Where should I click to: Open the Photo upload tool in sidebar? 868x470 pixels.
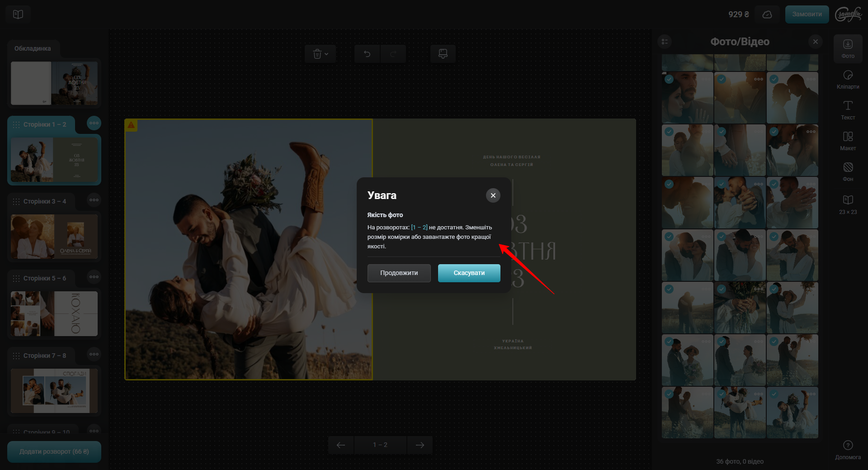[x=848, y=48]
